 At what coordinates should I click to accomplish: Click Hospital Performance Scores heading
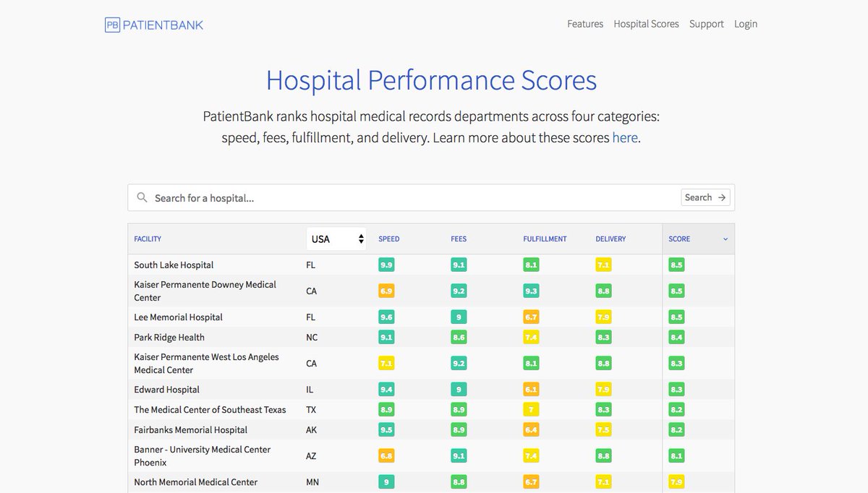431,80
